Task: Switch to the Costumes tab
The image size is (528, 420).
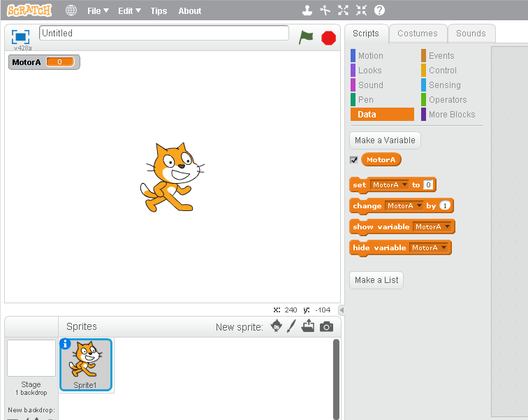Action: pyautogui.click(x=418, y=34)
